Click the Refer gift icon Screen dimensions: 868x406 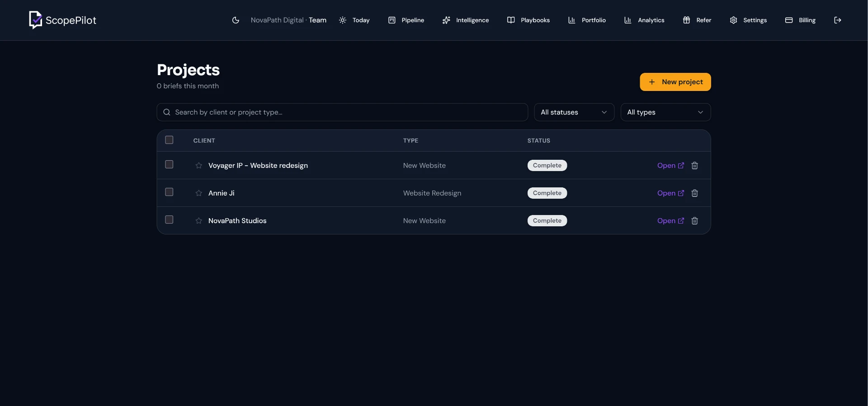[x=686, y=20]
